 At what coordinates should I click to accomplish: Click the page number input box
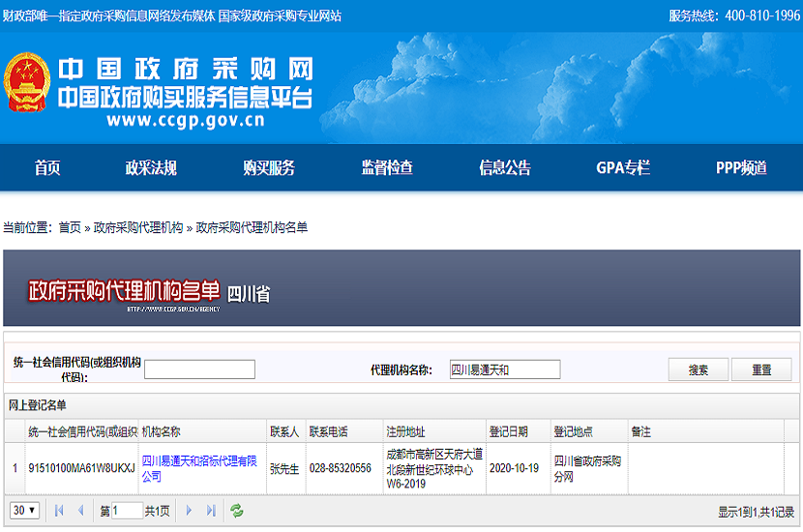[127, 511]
